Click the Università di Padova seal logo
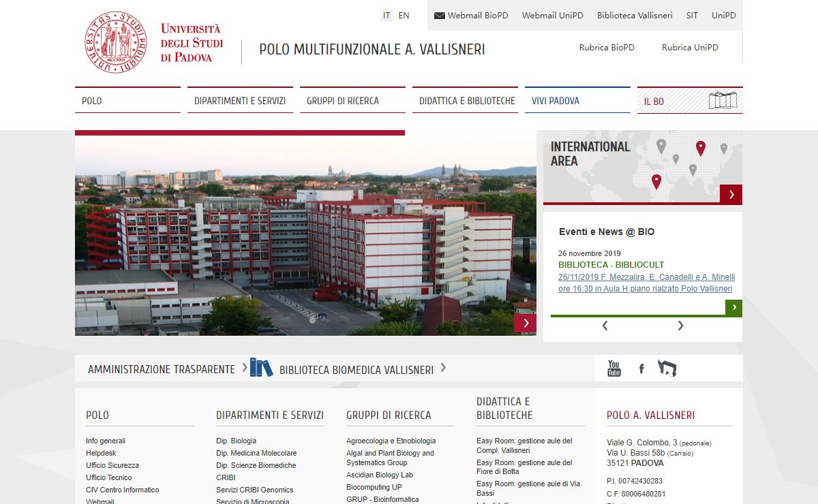 click(116, 42)
